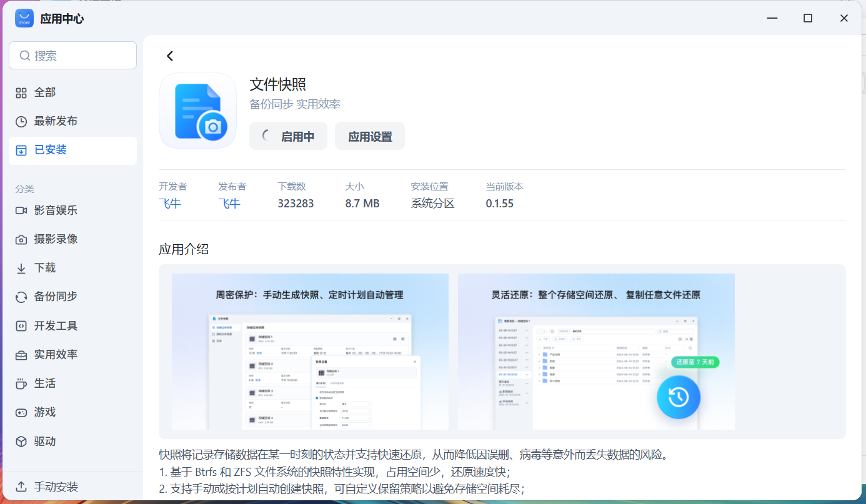Open the 已安装 installed apps list
866x504 pixels.
point(50,150)
